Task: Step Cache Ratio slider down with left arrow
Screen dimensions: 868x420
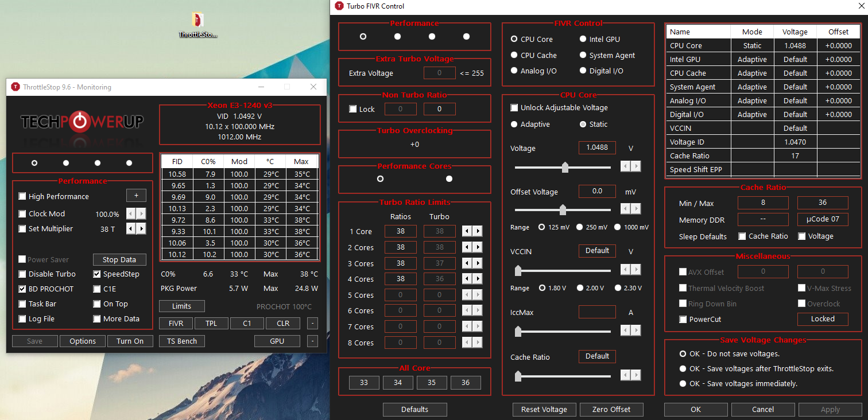Action: pos(625,375)
